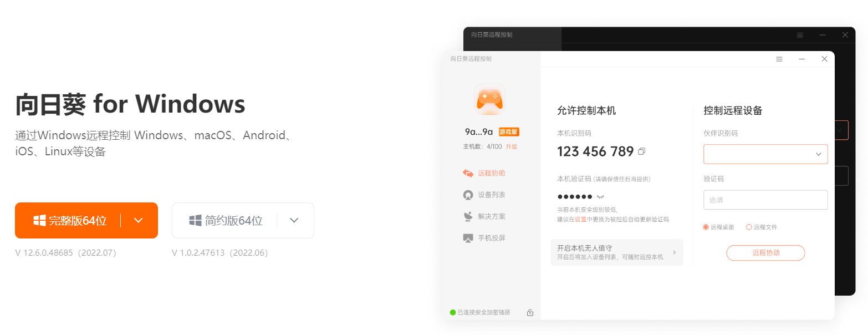Expand the 伙伴识别码 dropdown arrow
Image resolution: width=868 pixels, height=335 pixels.
pyautogui.click(x=818, y=154)
